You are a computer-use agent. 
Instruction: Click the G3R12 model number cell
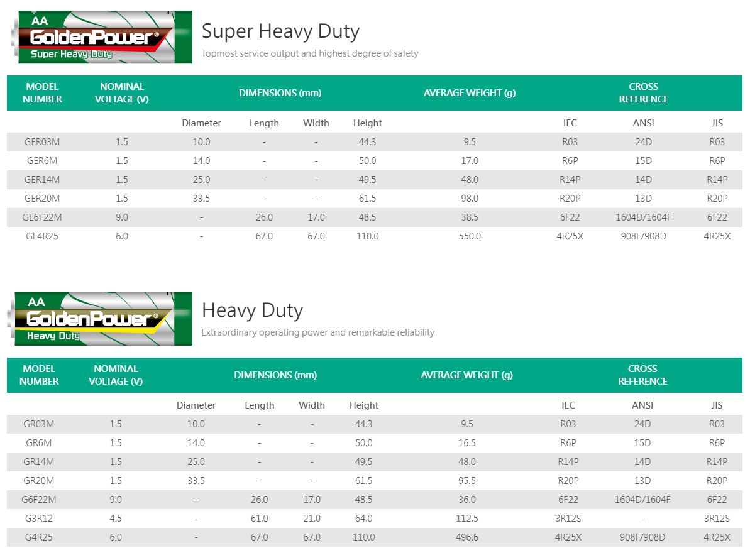click(x=39, y=519)
